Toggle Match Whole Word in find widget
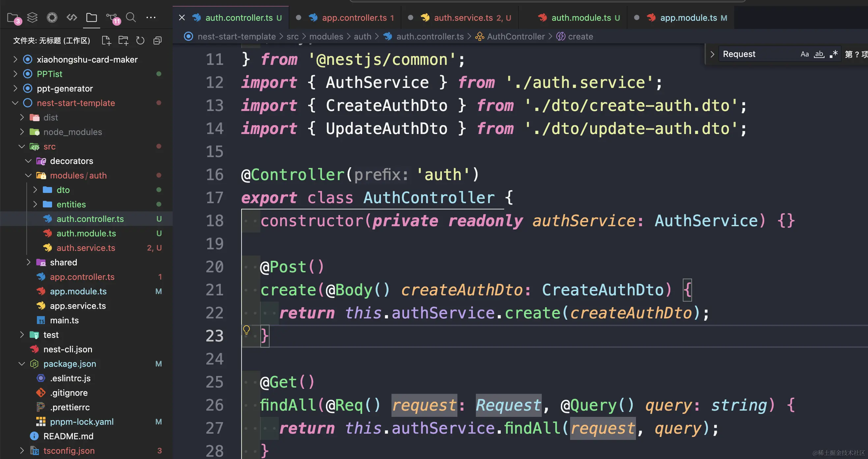This screenshot has width=868, height=459. point(819,54)
